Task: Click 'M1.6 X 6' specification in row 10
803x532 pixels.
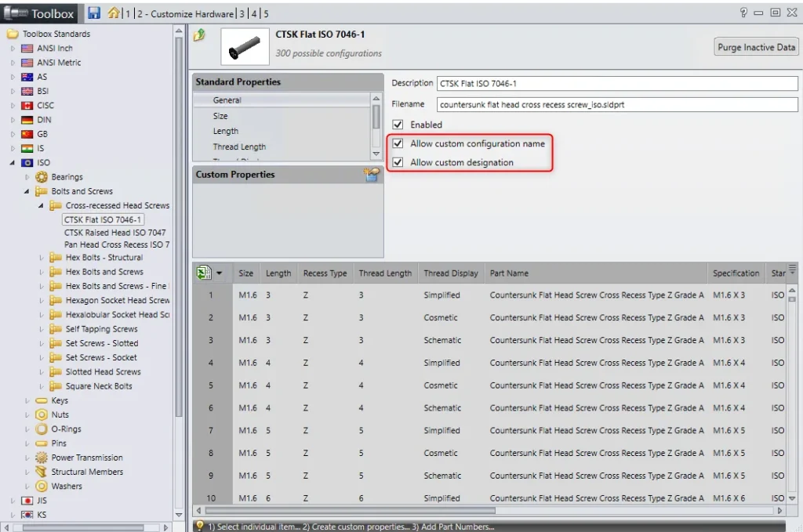Action: [729, 498]
